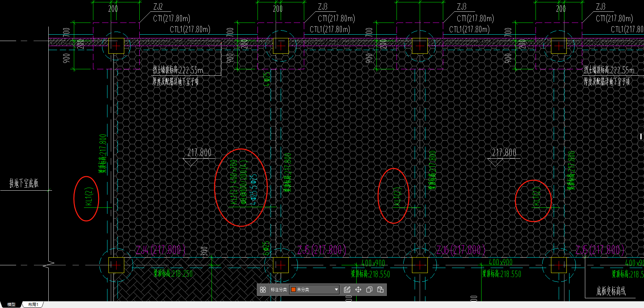Select the move annotation arrows icon
Screen dimensions: 644x308
[358, 290]
